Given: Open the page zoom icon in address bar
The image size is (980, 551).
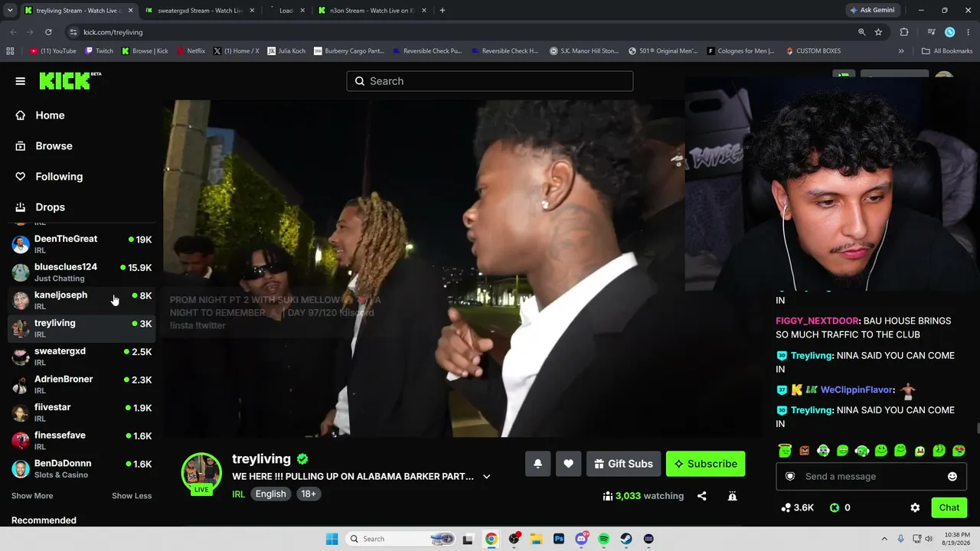Looking at the screenshot, I should pyautogui.click(x=861, y=32).
